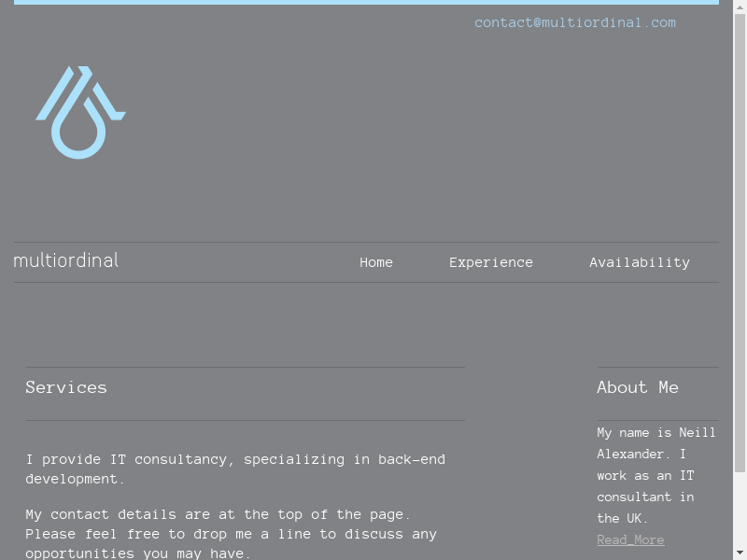This screenshot has width=747, height=560.
Task: Open the Home menu item
Action: point(376,262)
